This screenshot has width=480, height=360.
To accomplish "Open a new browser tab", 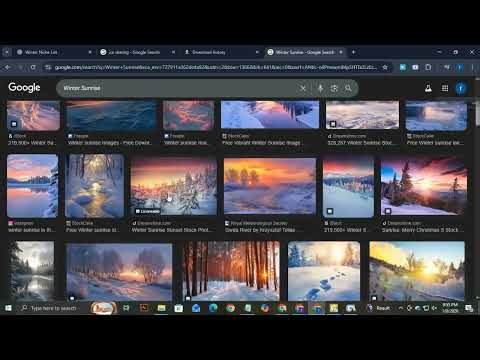I will coord(353,52).
